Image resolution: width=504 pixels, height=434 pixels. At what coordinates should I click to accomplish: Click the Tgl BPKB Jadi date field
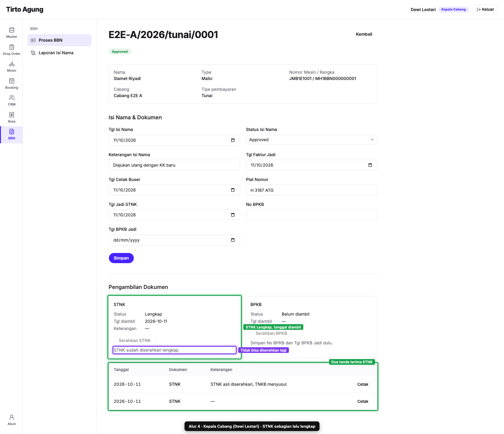click(x=174, y=240)
